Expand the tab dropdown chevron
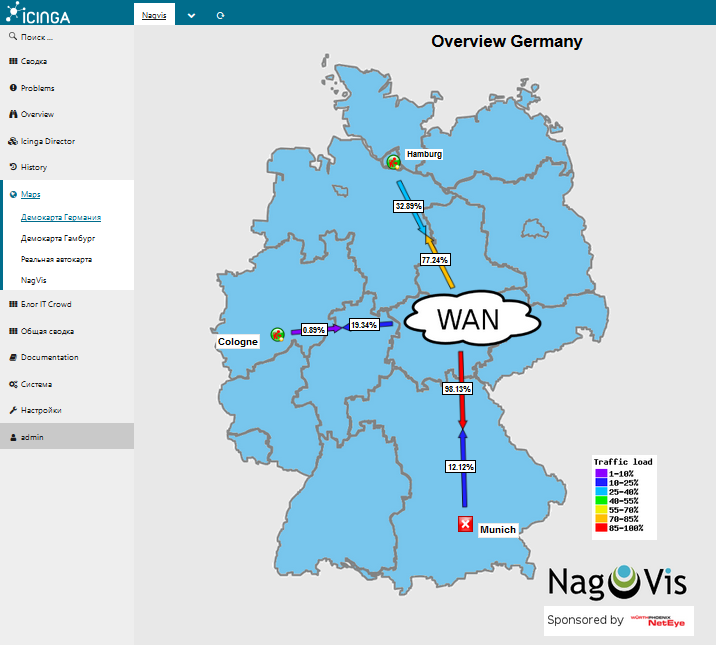Viewport: 716px width, 645px height. point(191,16)
